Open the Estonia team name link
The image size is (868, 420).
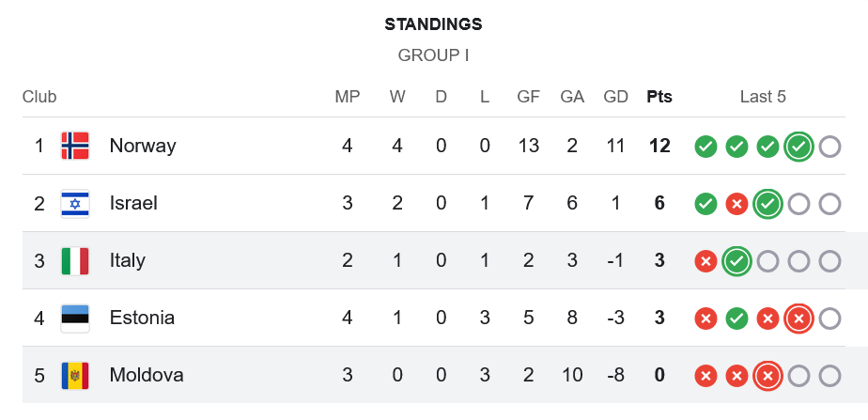[x=142, y=318]
